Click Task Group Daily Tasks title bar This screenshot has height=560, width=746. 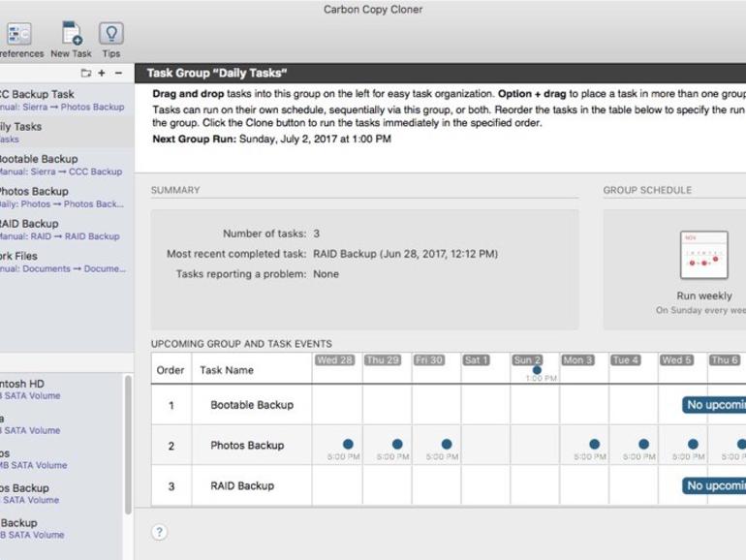(x=440, y=74)
